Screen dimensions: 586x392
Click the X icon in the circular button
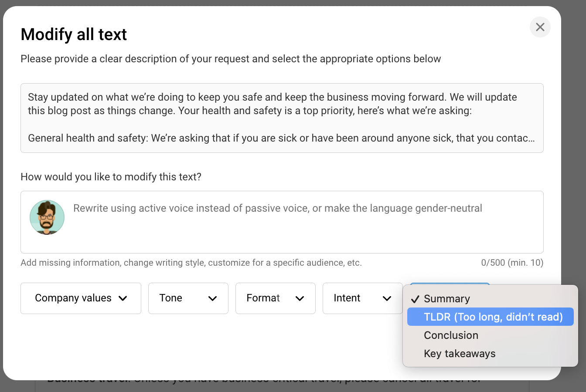540,27
